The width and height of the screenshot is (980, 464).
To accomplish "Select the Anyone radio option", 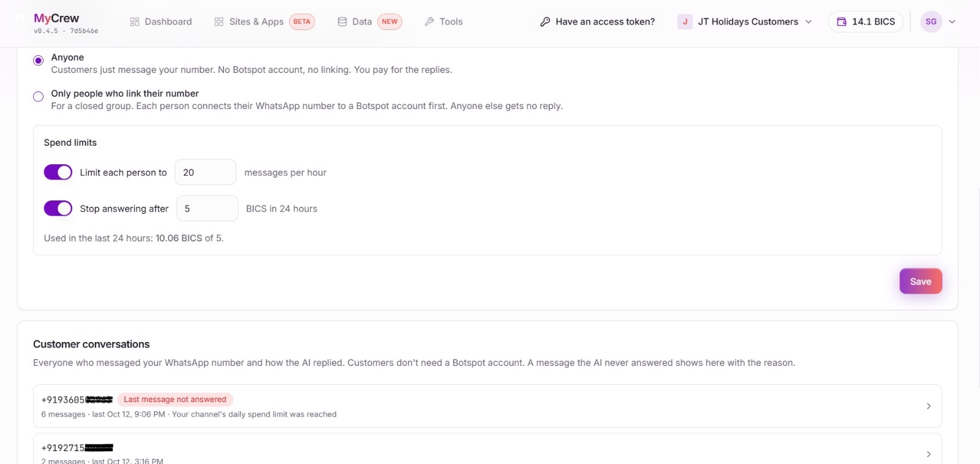I will click(38, 60).
